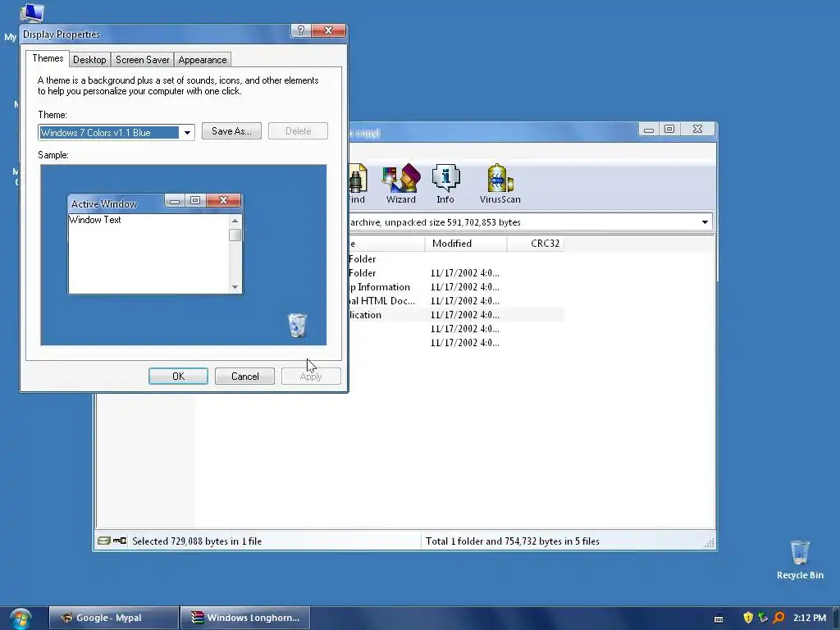Select the highlighted 'lication' file row
Viewport: 840px width, 630px height.
pyautogui.click(x=456, y=315)
